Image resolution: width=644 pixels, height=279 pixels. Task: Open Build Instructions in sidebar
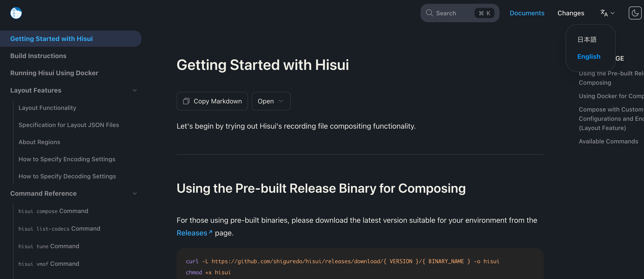tap(38, 56)
